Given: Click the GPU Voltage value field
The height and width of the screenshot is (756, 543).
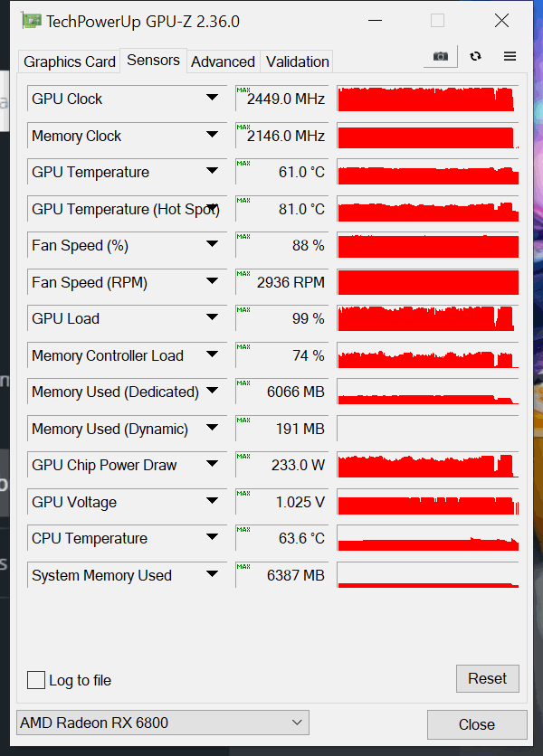Looking at the screenshot, I should [281, 502].
